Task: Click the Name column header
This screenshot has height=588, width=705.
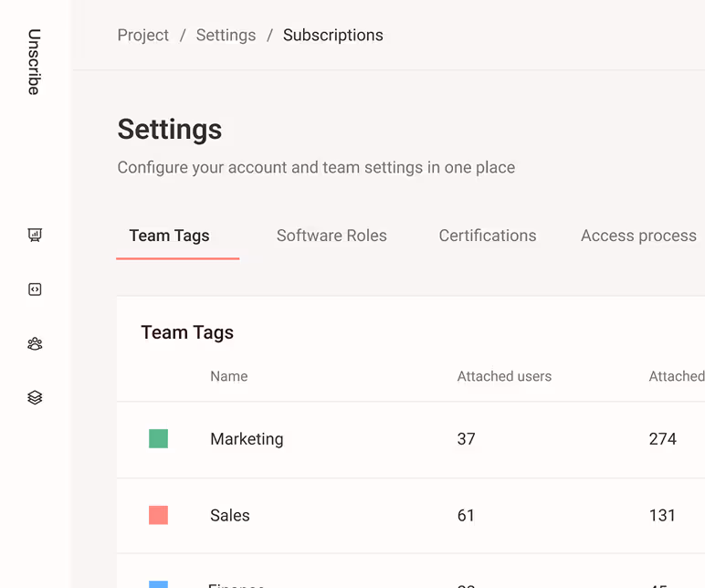Action: tap(229, 376)
